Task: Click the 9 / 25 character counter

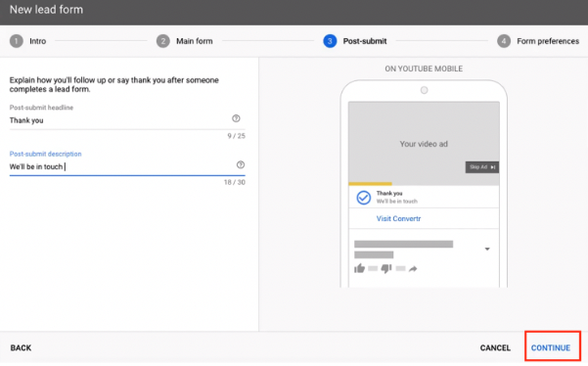Action: [236, 136]
